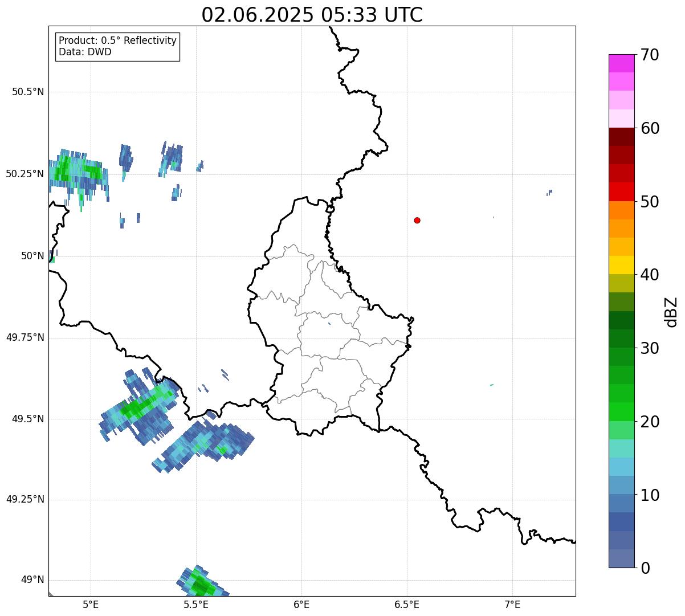Image resolution: width=685 pixels, height=616 pixels.
Task: Click the dBZ colorbar axis label
Action: click(x=671, y=311)
